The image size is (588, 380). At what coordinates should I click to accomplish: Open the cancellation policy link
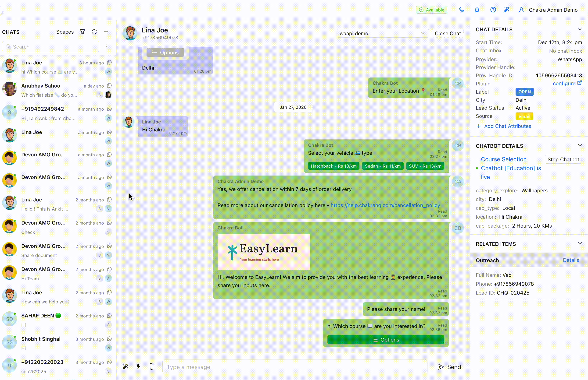point(385,205)
